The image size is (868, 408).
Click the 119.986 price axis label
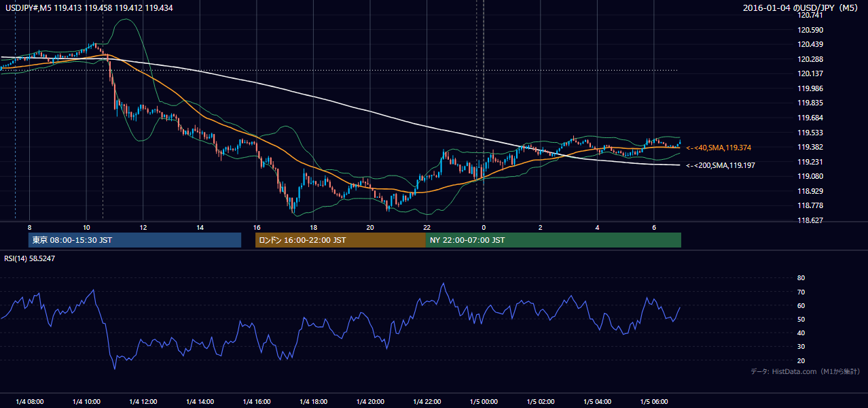tap(811, 88)
